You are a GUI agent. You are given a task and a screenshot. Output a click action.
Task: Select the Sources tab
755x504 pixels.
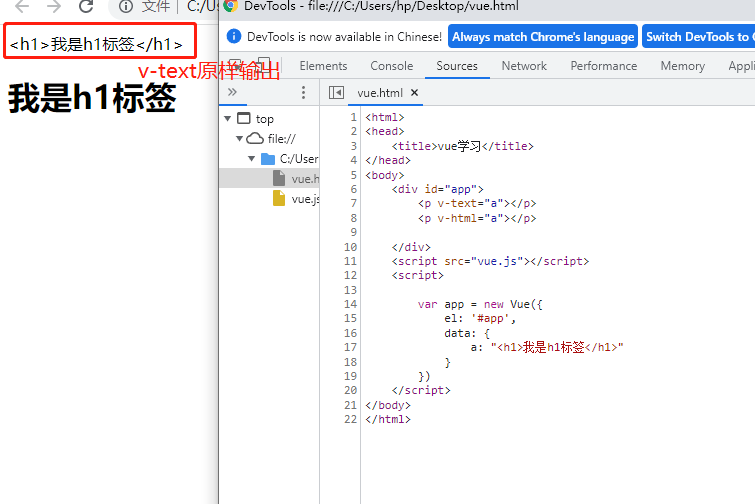pos(457,66)
